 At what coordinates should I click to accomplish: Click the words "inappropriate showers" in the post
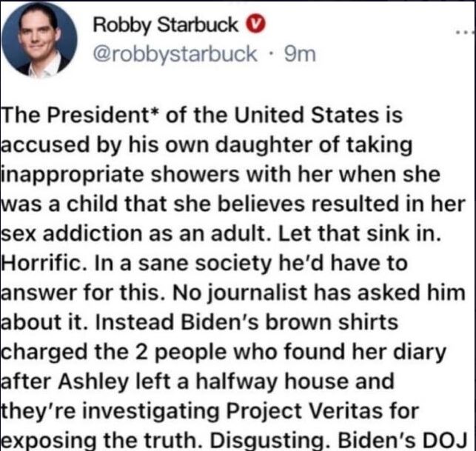click(x=121, y=176)
